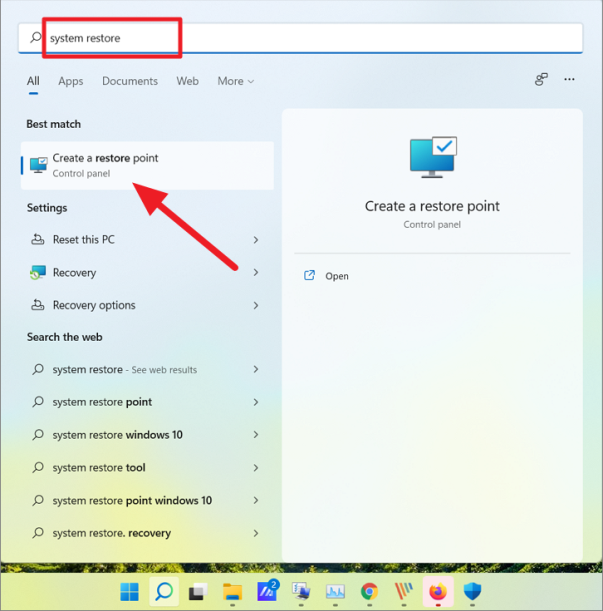Click 'Control panel' subtitle in preview pane
The width and height of the screenshot is (603, 611).
(x=432, y=224)
